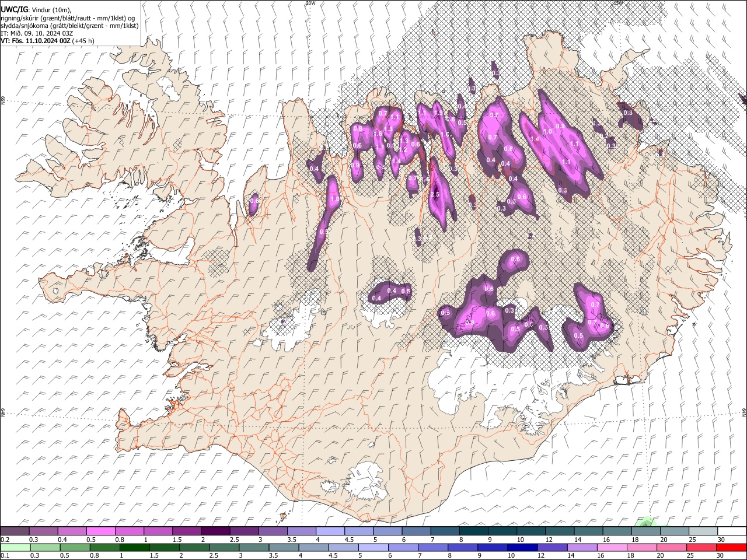Screen dimensions: 747x560
Task: Select the dark teal swatch labeled 8 in upper legend
Action: [474, 531]
